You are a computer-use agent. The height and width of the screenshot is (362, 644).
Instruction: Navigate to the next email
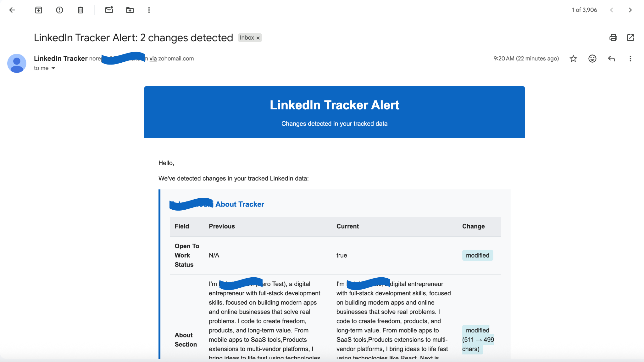point(630,10)
